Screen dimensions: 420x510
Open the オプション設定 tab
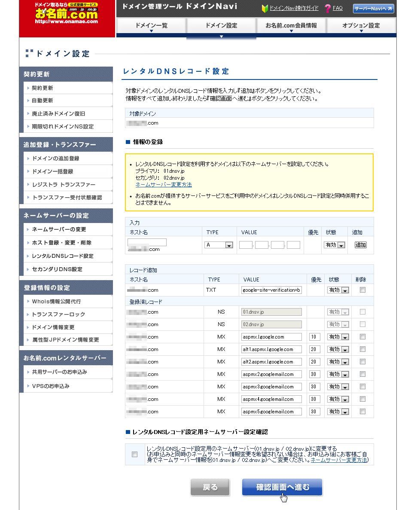click(361, 26)
